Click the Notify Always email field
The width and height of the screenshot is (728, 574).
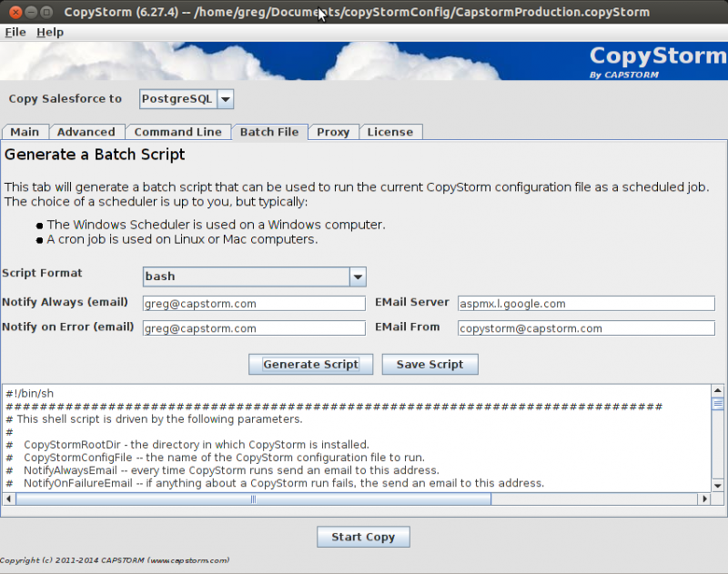point(254,304)
